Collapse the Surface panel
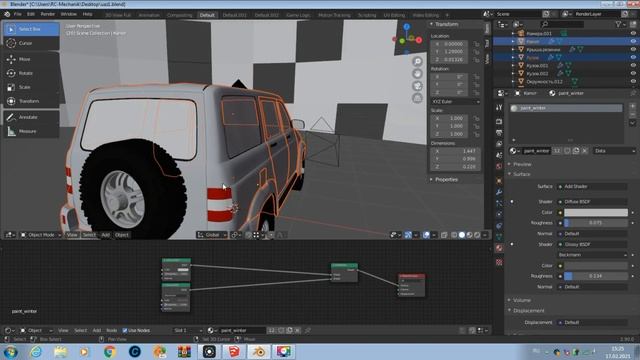 tap(521, 174)
